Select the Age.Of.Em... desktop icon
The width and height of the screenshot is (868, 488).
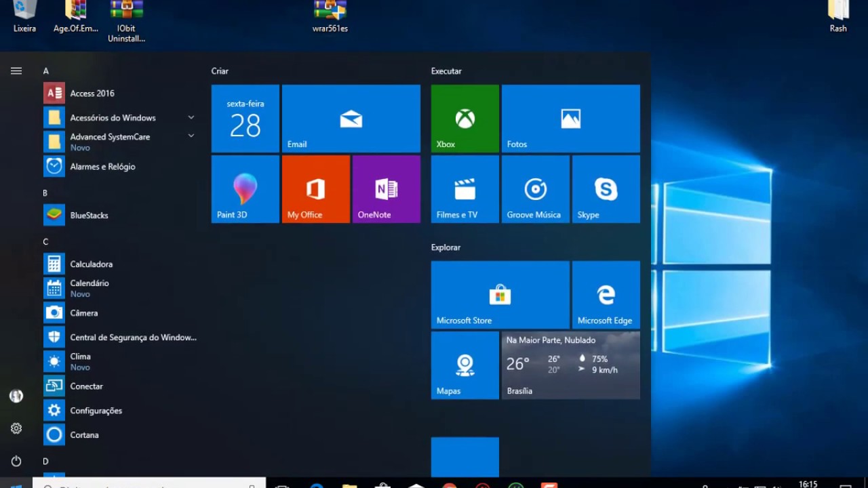(x=76, y=16)
